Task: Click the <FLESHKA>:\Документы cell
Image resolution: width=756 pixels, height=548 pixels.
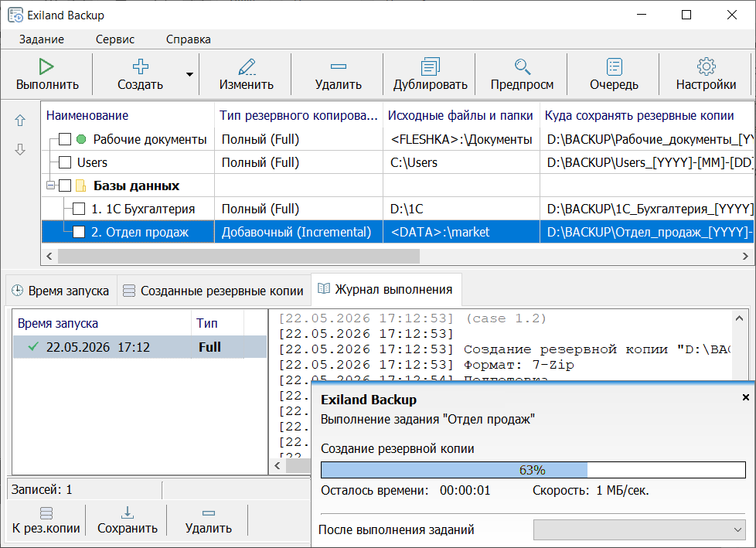Action: click(461, 139)
